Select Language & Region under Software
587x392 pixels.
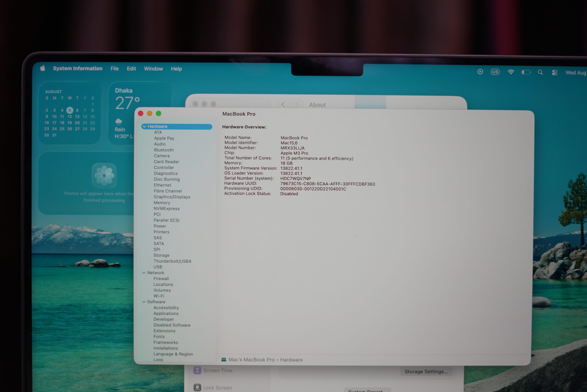[173, 354]
